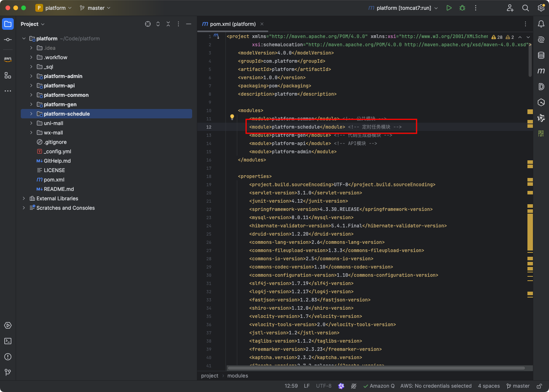Change the 4 spaces indent setting

(x=489, y=386)
